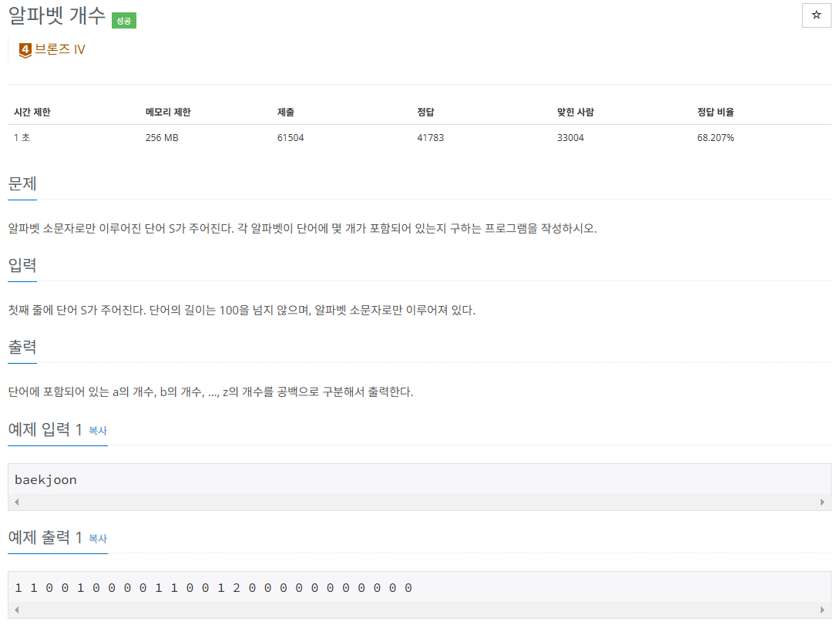Click the memory limit value 256 MB
Screen dimensions: 840x625
tap(162, 138)
